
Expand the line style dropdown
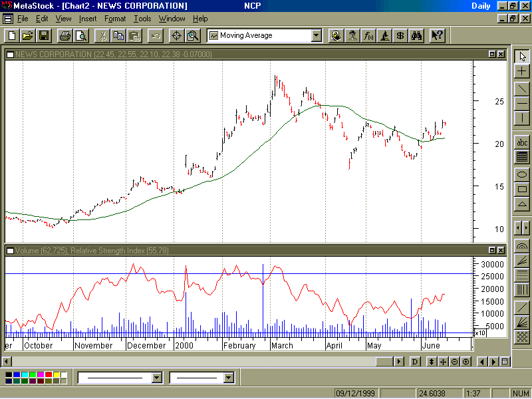pos(157,378)
